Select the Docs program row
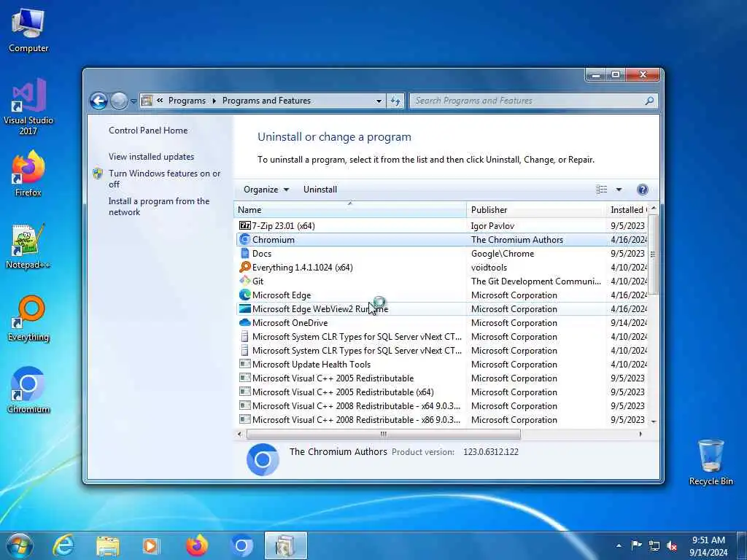This screenshot has height=560, width=747. pyautogui.click(x=442, y=253)
